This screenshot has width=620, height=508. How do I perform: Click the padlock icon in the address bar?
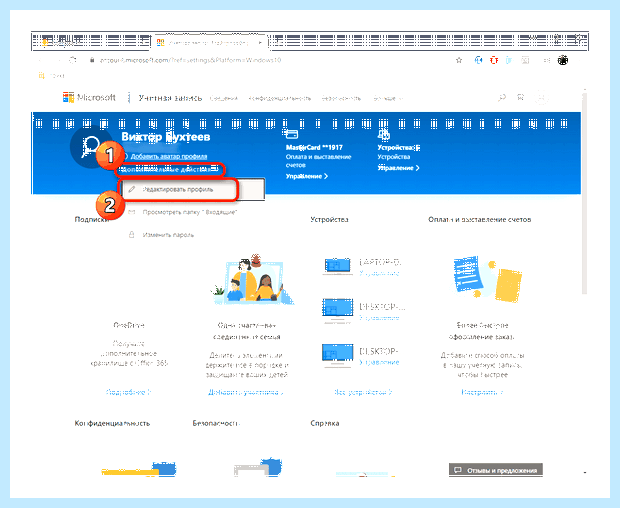(x=92, y=60)
